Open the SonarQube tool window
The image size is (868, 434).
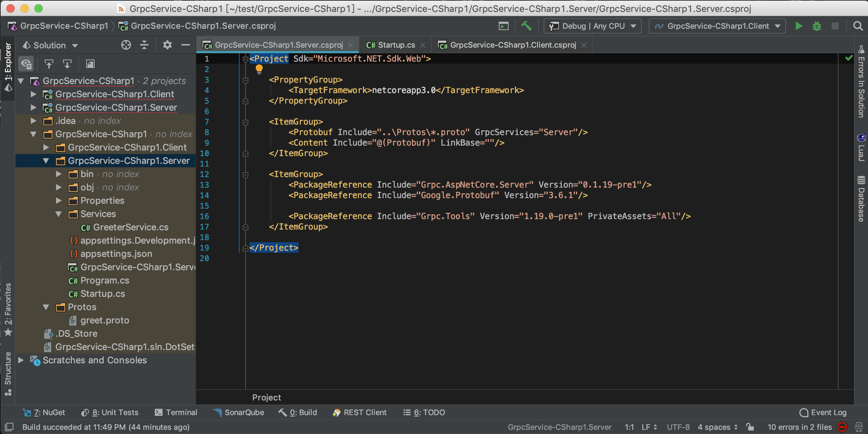[239, 412]
